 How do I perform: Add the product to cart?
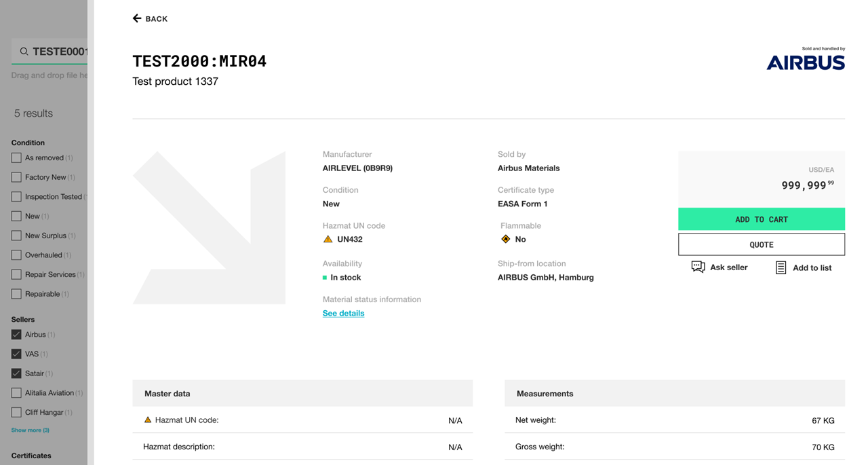coord(762,219)
